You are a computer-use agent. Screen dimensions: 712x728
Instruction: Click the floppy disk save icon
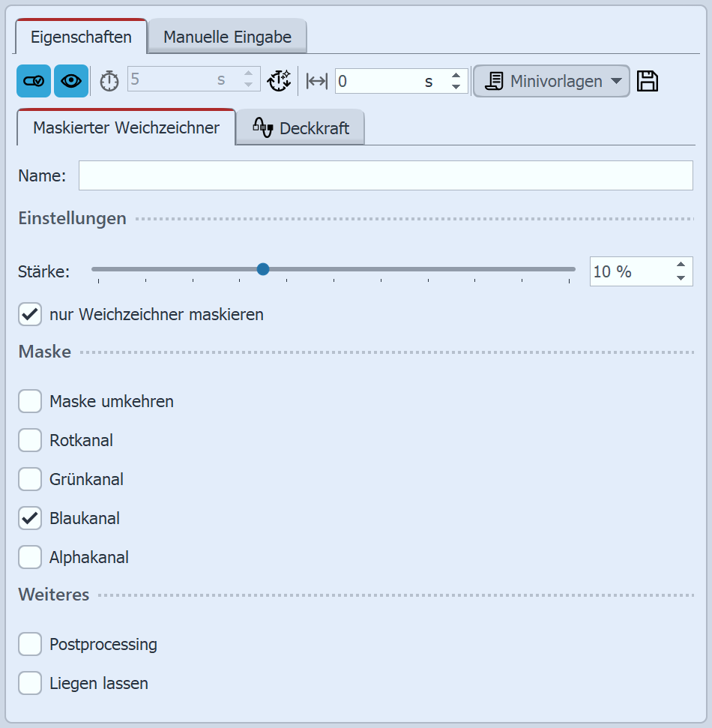coord(648,81)
